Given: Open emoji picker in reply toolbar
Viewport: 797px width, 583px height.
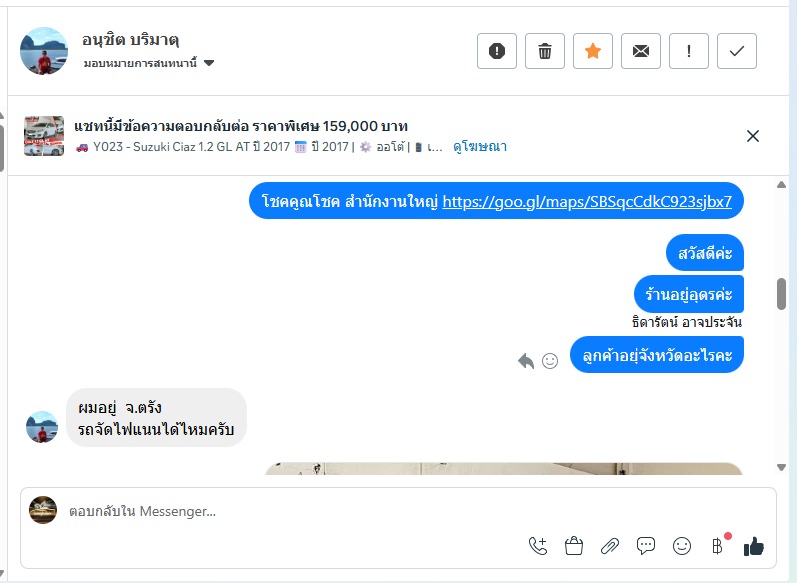Looking at the screenshot, I should [x=682, y=546].
